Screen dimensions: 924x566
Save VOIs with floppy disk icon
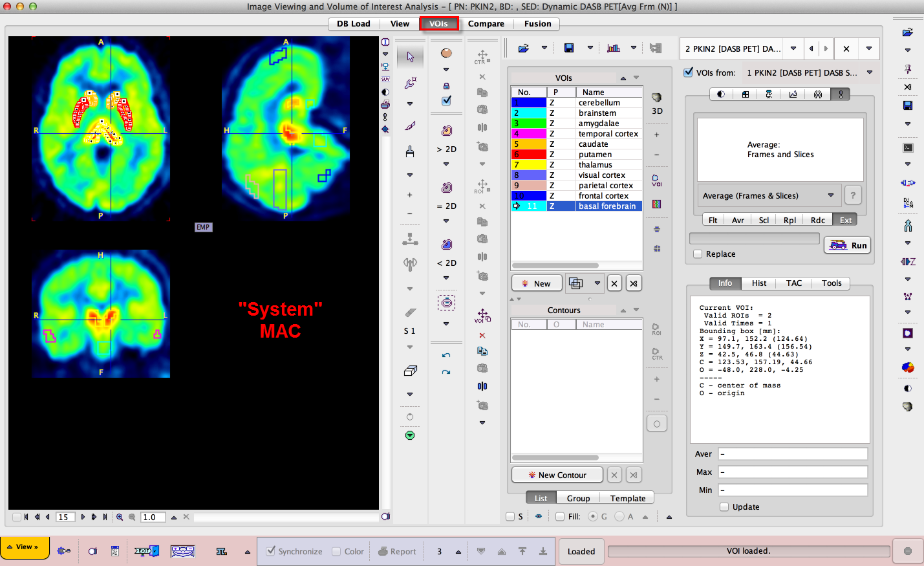click(569, 48)
